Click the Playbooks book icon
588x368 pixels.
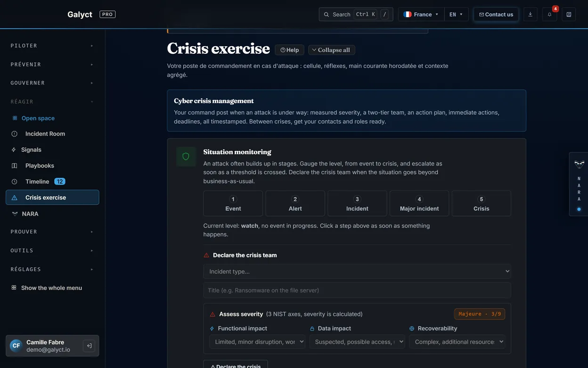click(x=14, y=166)
